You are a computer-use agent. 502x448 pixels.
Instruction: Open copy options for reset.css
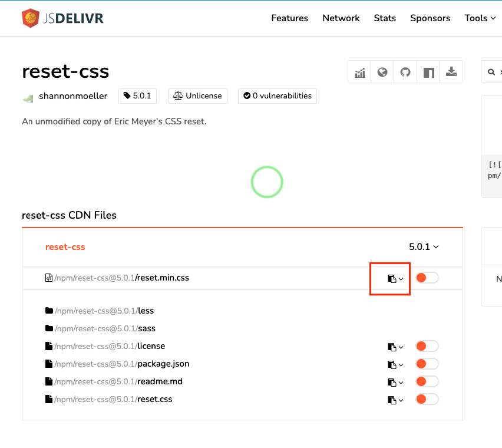[x=395, y=400]
